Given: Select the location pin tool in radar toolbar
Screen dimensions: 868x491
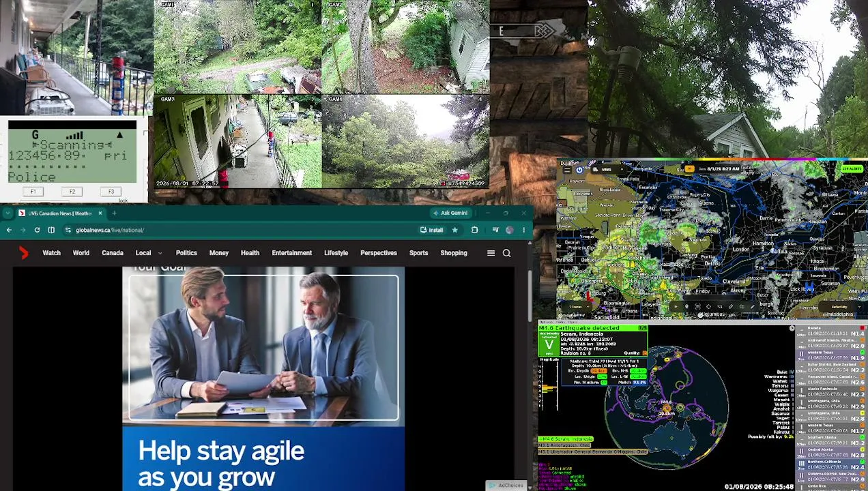Looking at the screenshot, I should tap(686, 307).
